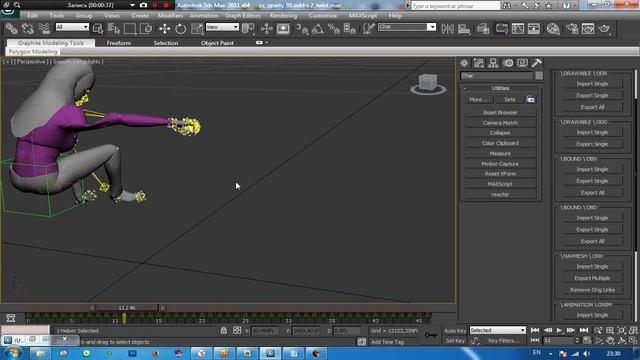Open Edit Named Selection Sets
640x360 pixels.
pos(369,28)
